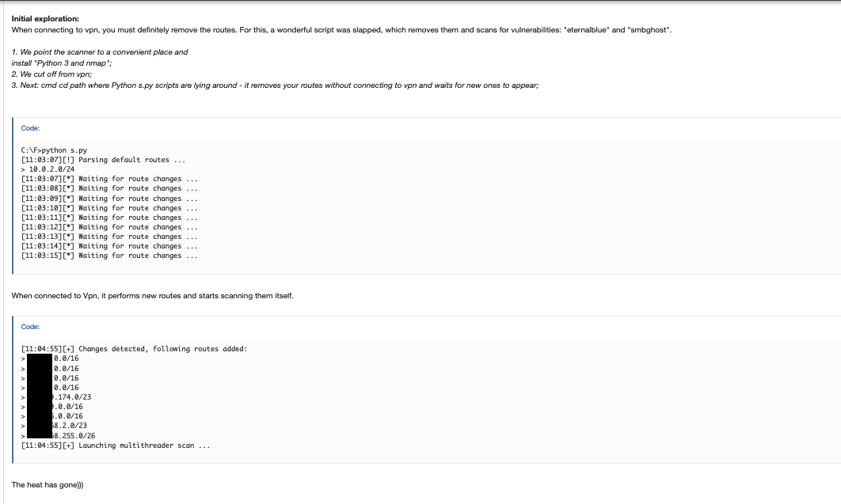Click the "Changes detected" log line
This screenshot has height=504, width=841.
[x=135, y=349]
